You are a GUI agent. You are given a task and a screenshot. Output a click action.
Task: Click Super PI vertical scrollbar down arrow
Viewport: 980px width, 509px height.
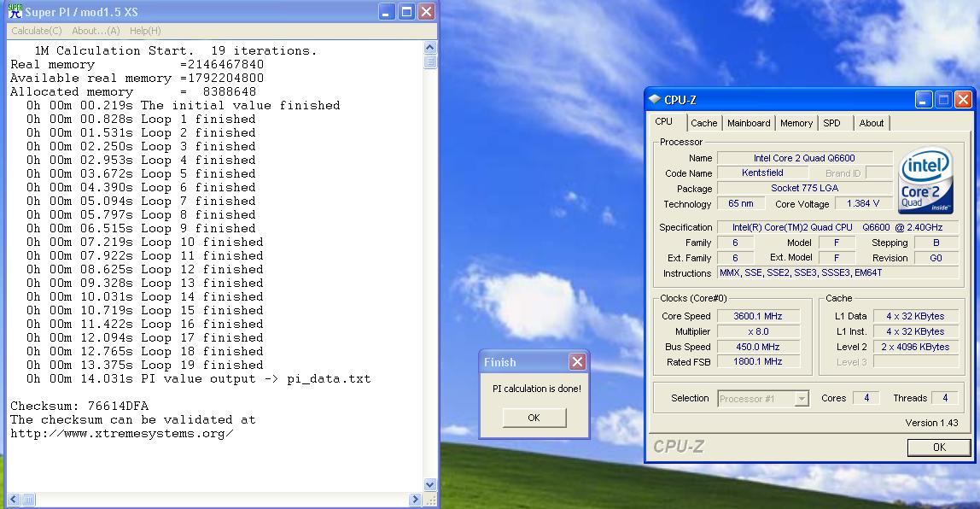[430, 484]
